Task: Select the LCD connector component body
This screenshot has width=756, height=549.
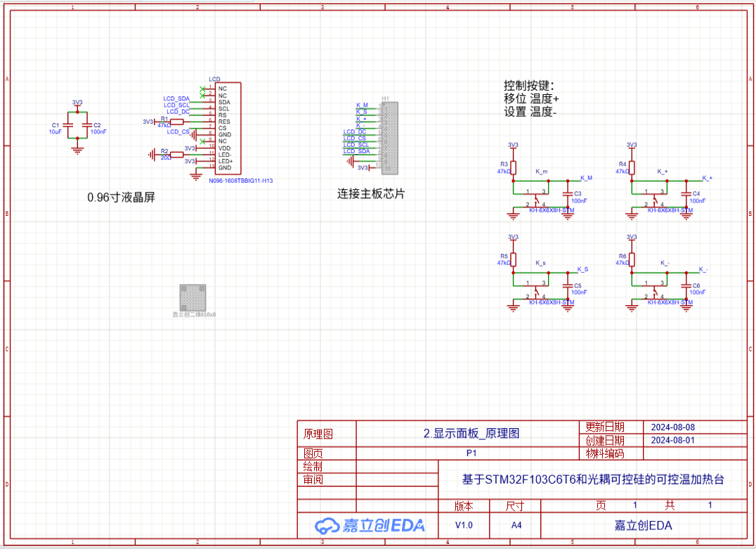Action: tap(228, 128)
